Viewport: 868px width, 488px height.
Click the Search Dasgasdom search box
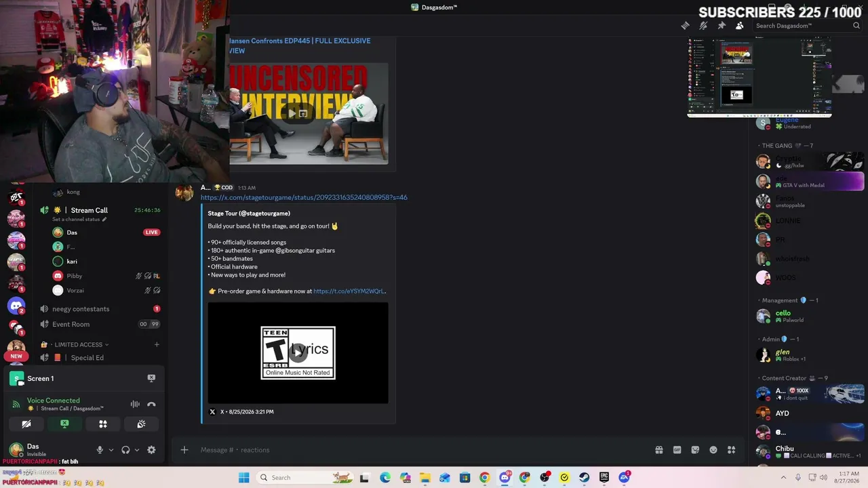807,26
